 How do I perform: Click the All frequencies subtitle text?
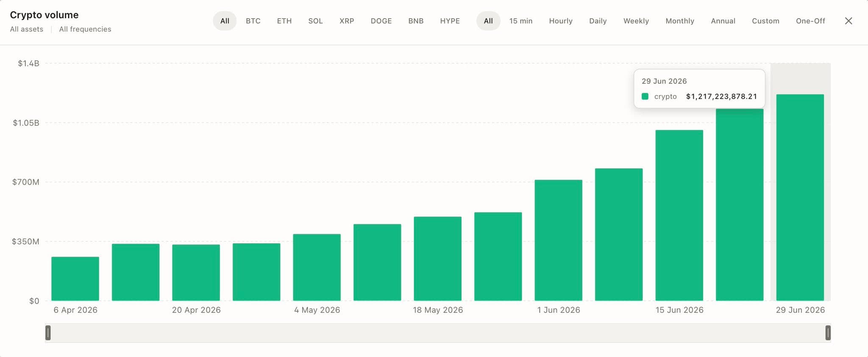coord(85,29)
